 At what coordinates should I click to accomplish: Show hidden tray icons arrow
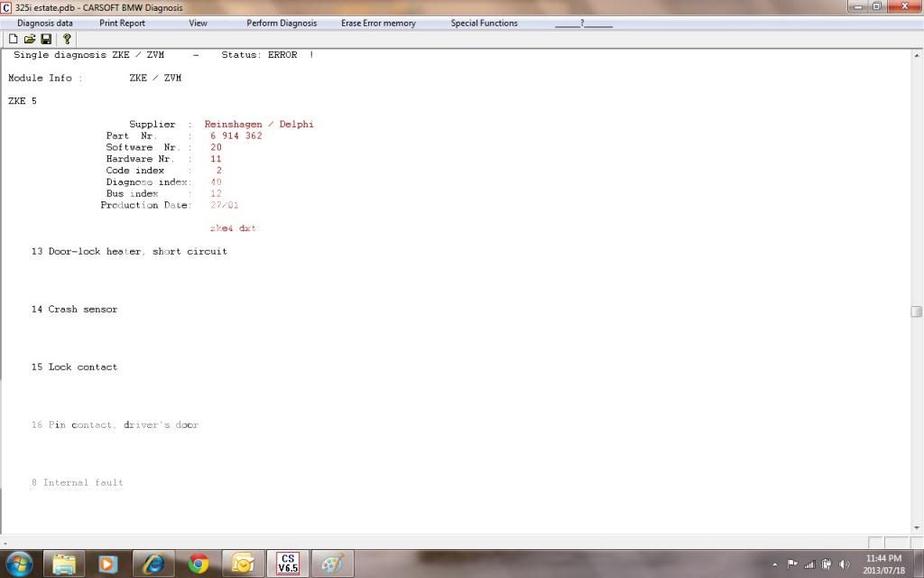[774, 564]
